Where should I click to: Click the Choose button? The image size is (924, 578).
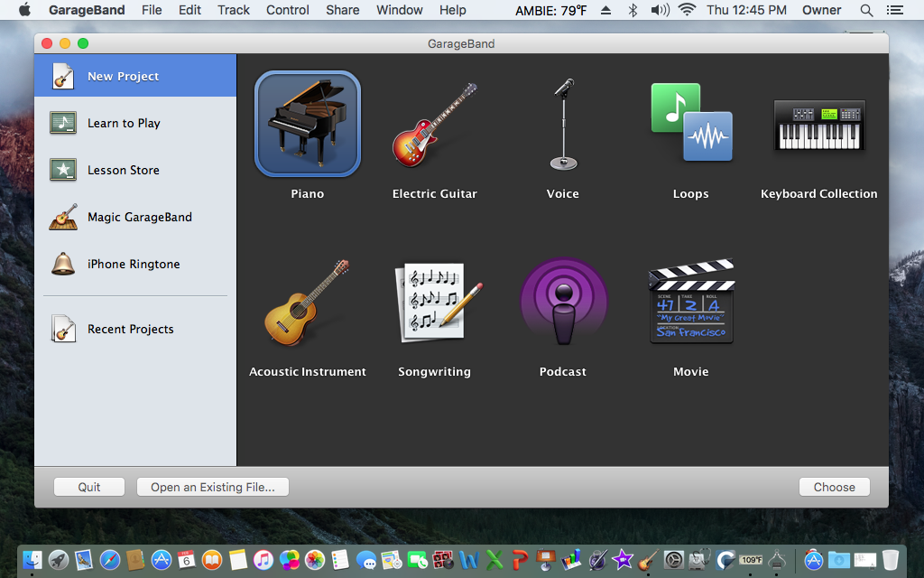[835, 487]
